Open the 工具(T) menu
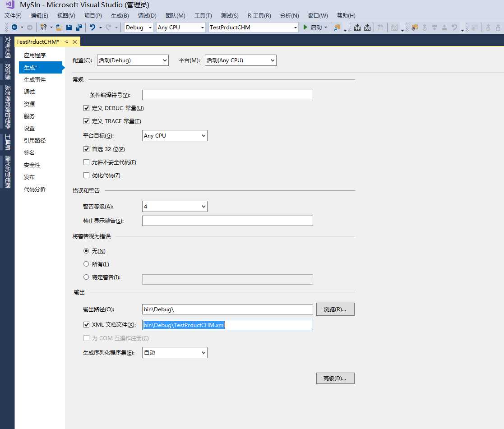Screen dimensions: 504x429 (203, 15)
